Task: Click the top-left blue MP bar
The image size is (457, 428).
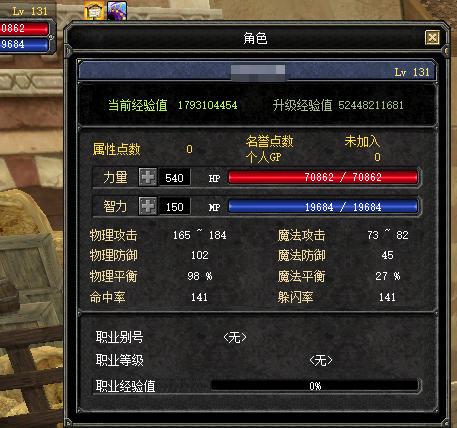Action: (24, 45)
